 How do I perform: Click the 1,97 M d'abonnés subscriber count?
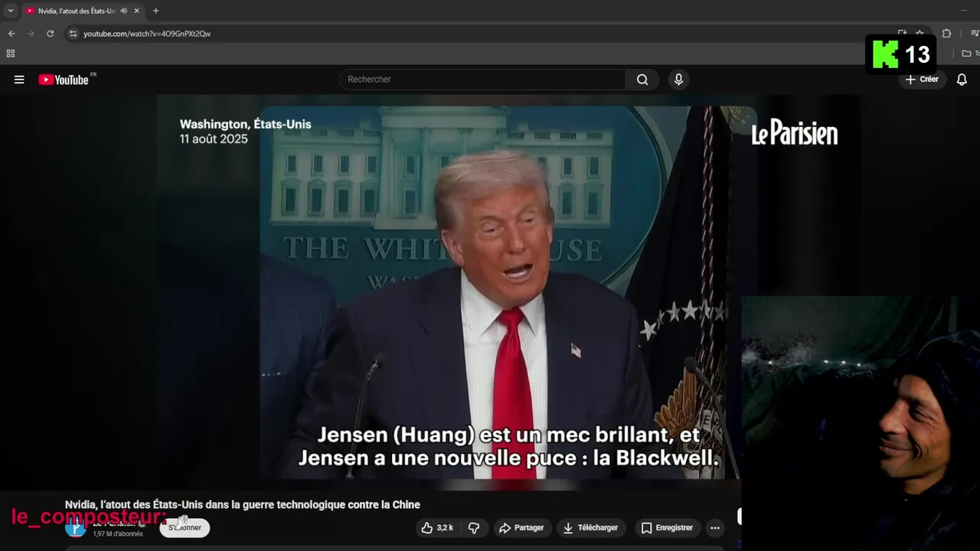pyautogui.click(x=118, y=534)
